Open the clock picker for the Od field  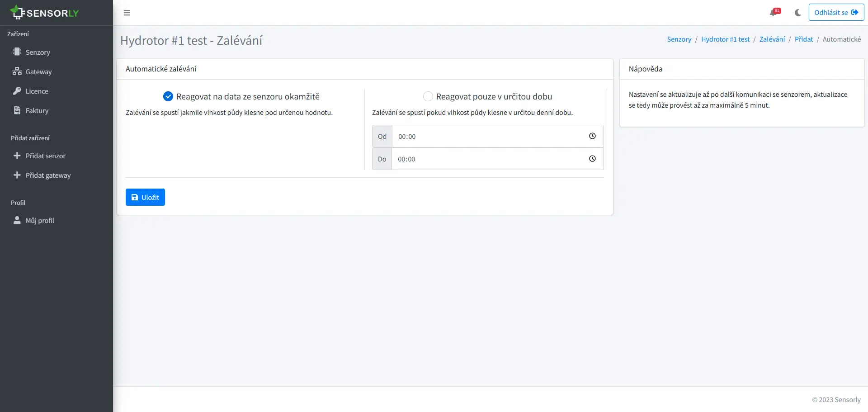pos(592,136)
